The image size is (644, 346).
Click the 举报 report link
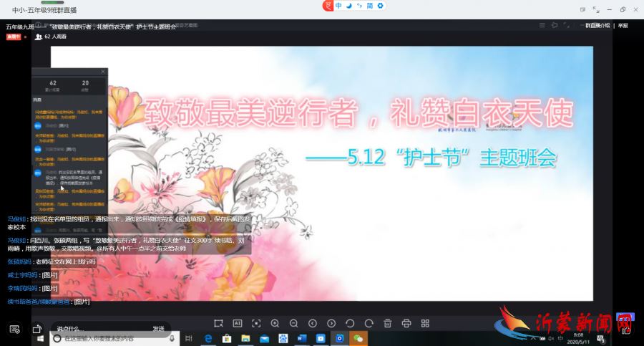[623, 25]
